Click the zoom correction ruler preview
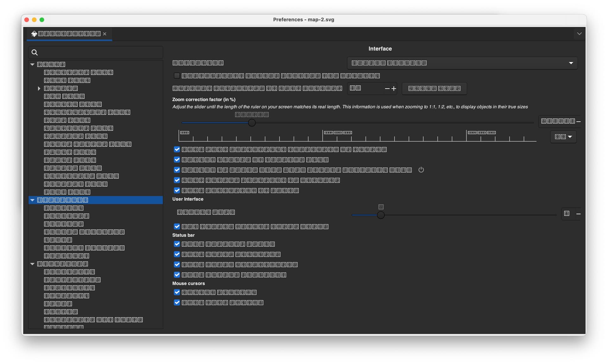Image resolution: width=608 pixels, height=364 pixels. pyautogui.click(x=357, y=135)
